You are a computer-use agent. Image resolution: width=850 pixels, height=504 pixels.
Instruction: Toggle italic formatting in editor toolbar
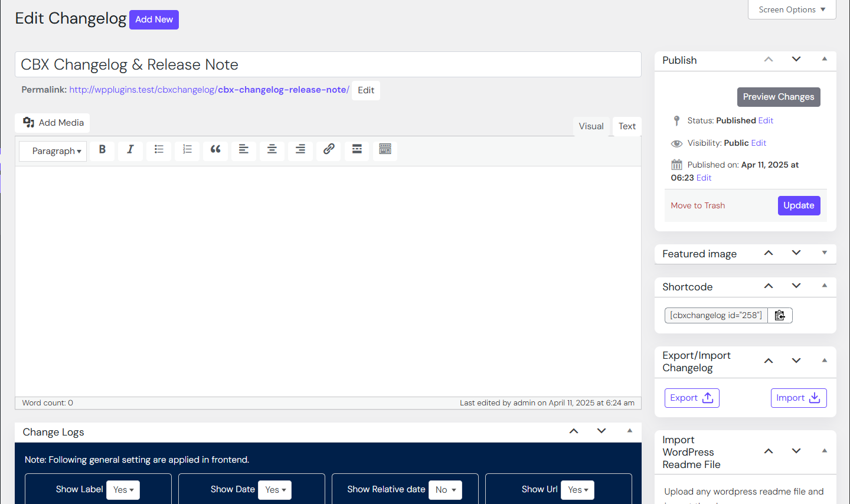coord(130,150)
